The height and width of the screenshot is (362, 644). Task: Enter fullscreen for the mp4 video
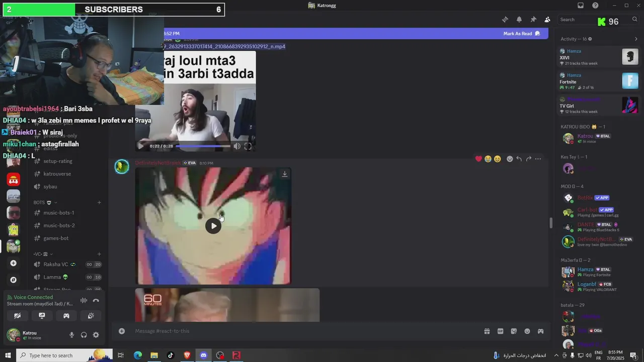pyautogui.click(x=248, y=146)
